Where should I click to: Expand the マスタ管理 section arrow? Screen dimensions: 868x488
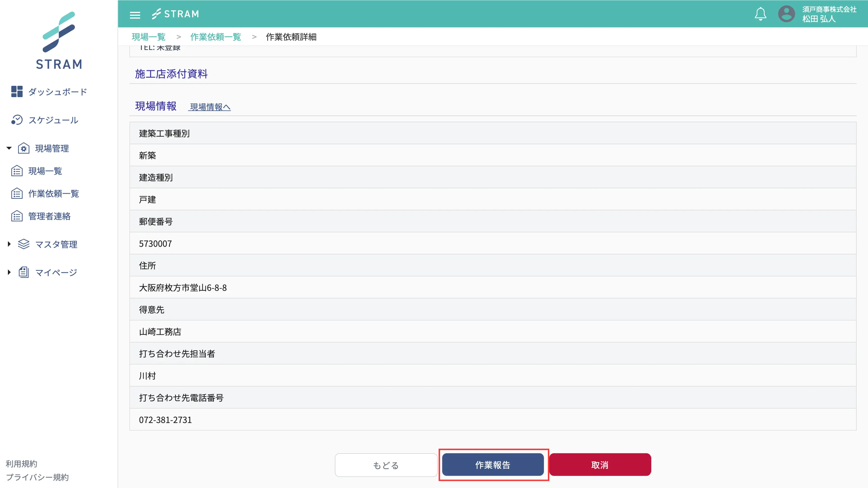tap(9, 244)
